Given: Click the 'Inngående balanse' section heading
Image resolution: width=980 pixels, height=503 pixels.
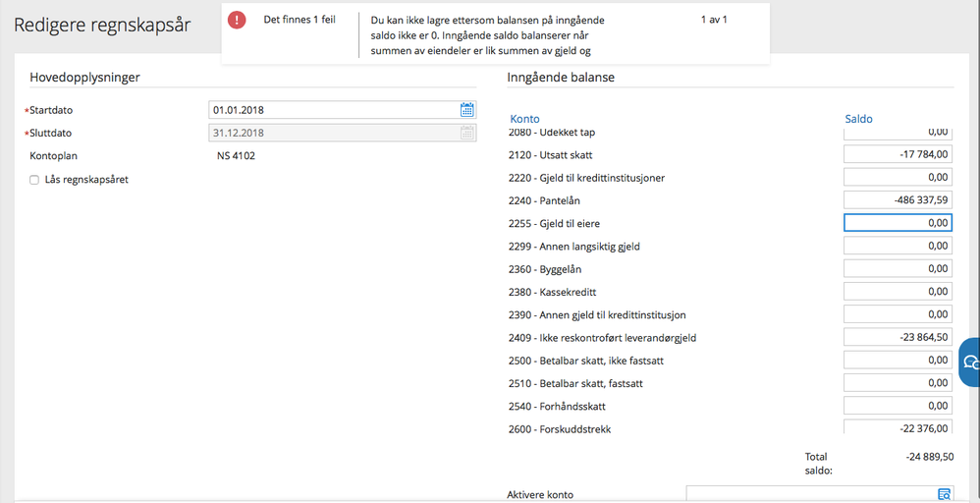Looking at the screenshot, I should point(561,79).
